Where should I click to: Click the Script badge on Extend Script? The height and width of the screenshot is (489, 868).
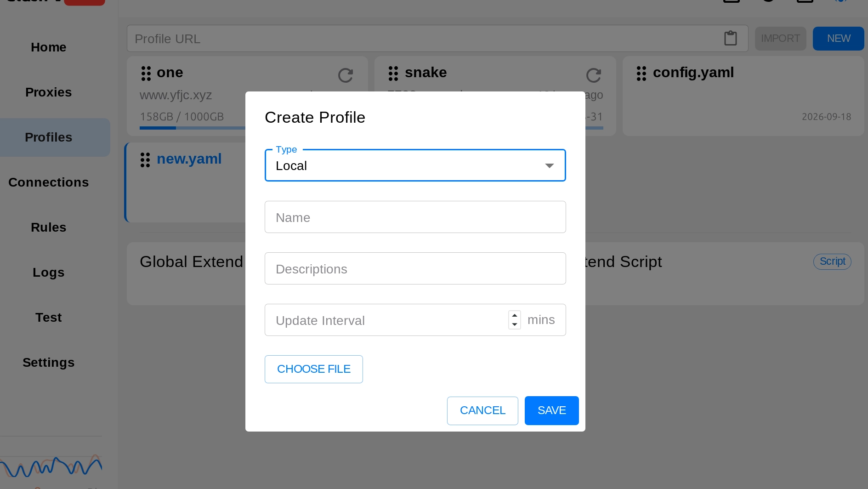[832, 262]
